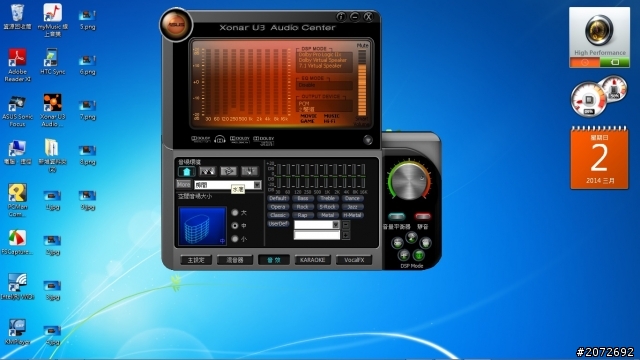This screenshot has width=640, height=360.
Task: Select the 8.png file icon
Action: click(87, 156)
